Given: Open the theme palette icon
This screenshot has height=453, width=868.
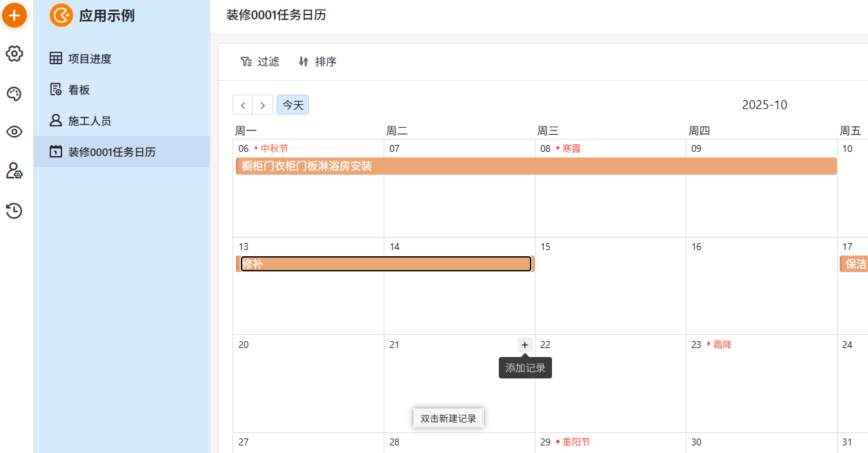Looking at the screenshot, I should pos(14,94).
